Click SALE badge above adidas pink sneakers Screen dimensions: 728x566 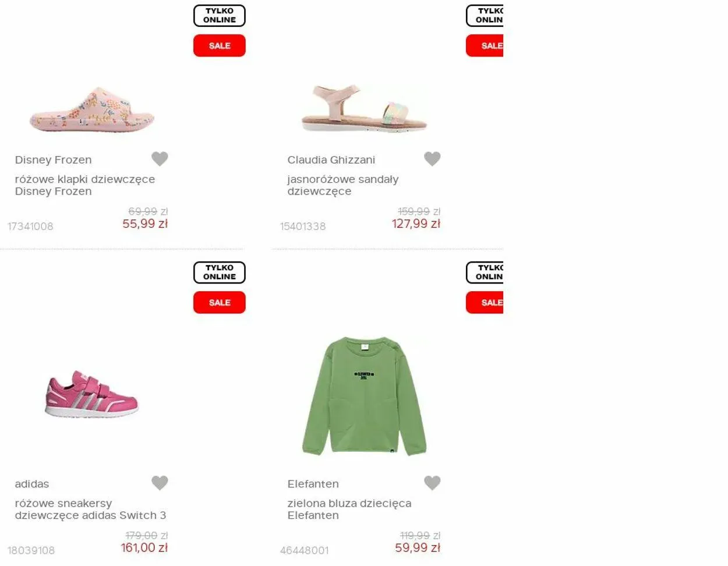click(x=220, y=302)
